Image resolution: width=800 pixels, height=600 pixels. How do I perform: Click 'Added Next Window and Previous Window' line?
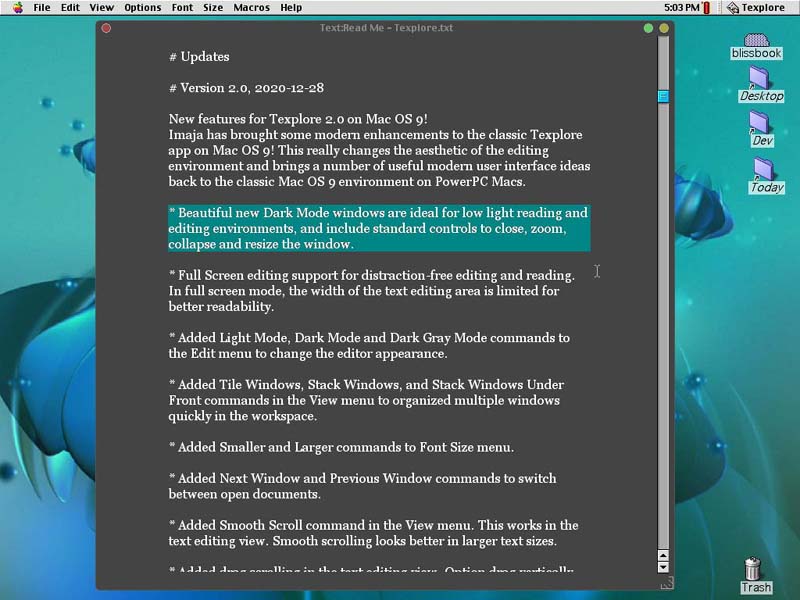pos(363,478)
